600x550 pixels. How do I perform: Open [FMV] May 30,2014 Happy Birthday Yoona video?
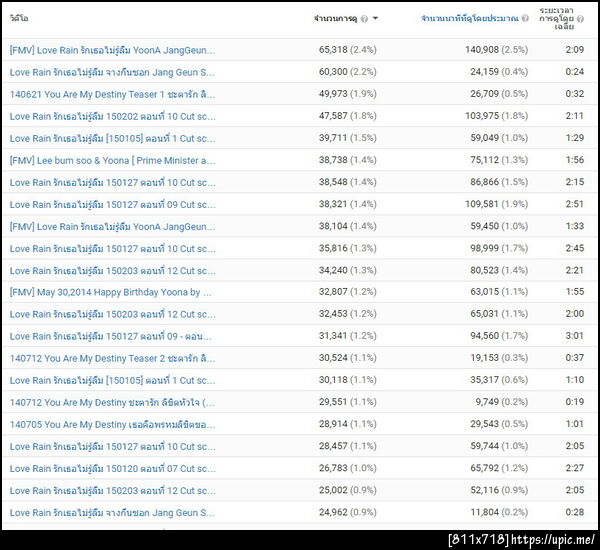110,292
